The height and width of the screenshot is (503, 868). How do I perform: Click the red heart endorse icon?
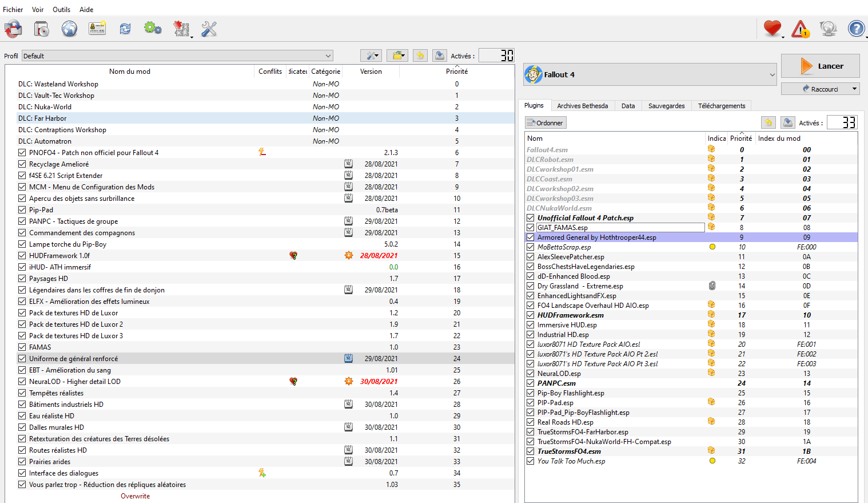click(x=772, y=29)
